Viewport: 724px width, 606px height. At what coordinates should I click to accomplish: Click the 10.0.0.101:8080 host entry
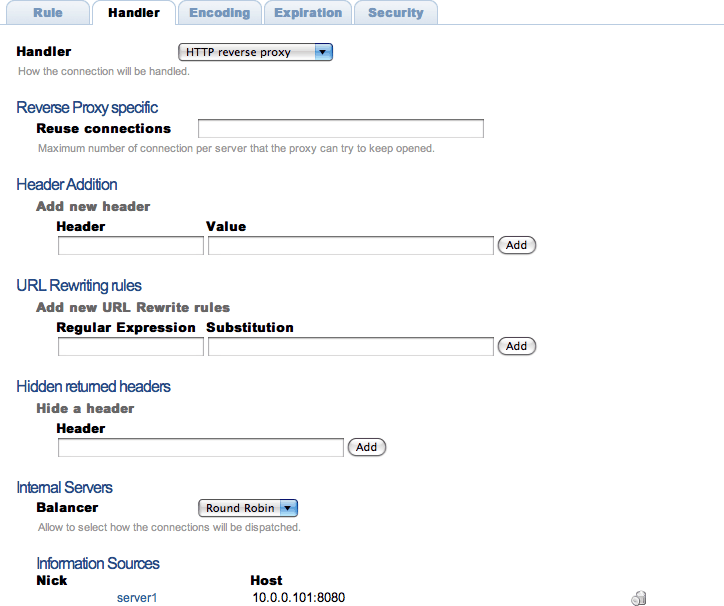point(299,598)
